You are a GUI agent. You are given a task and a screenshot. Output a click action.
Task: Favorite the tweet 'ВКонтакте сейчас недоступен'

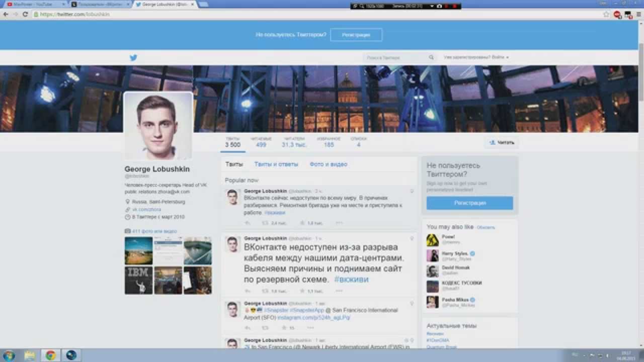(x=302, y=223)
